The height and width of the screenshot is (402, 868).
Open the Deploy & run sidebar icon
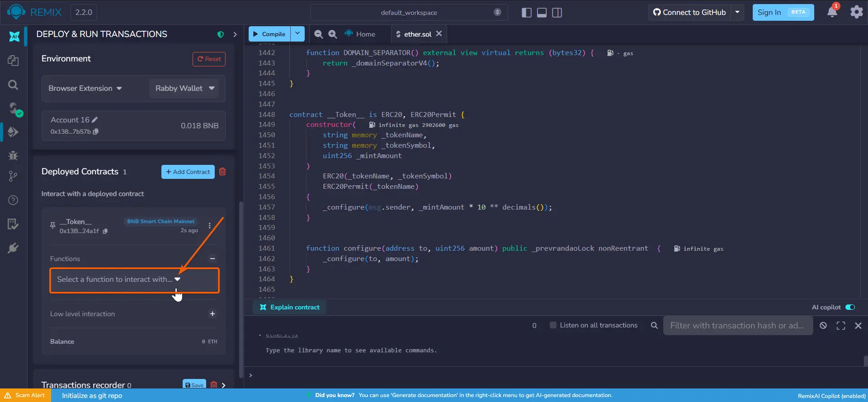[x=13, y=132]
